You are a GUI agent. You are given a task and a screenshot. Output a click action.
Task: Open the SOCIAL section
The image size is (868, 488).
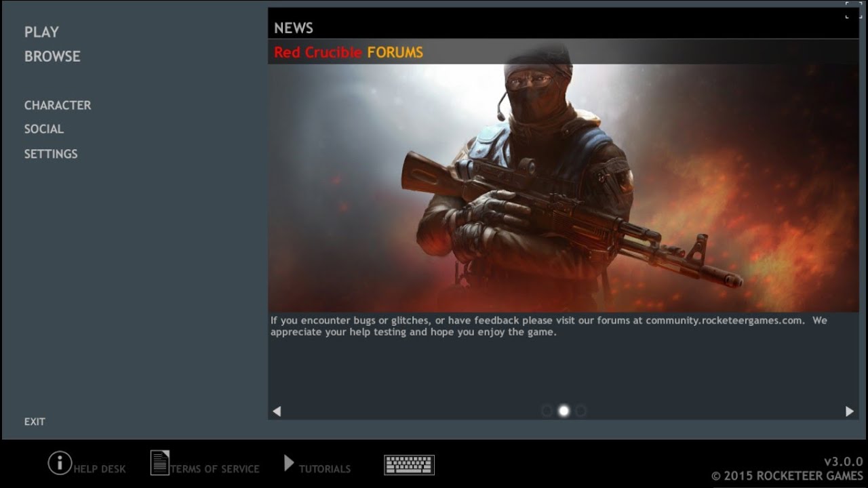click(44, 129)
